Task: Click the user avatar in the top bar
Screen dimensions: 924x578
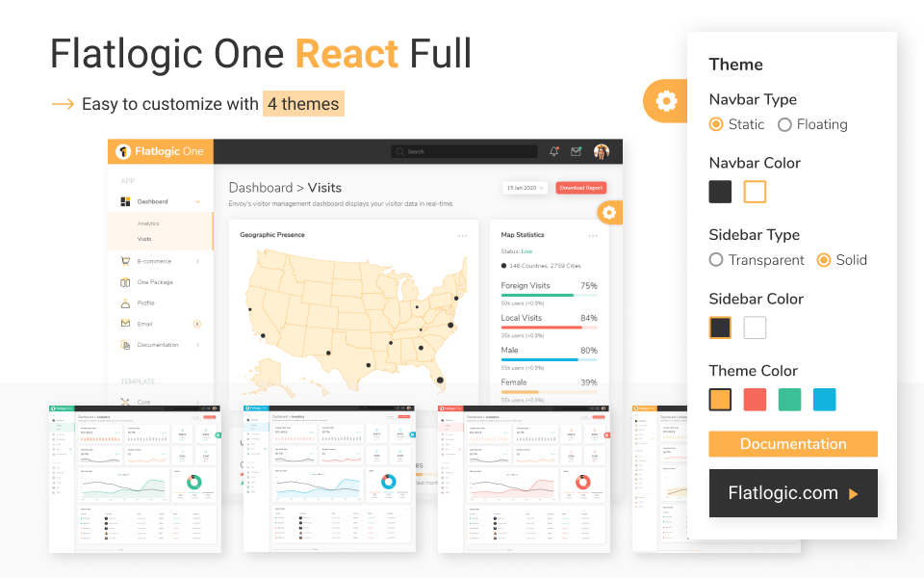Action: pyautogui.click(x=603, y=151)
